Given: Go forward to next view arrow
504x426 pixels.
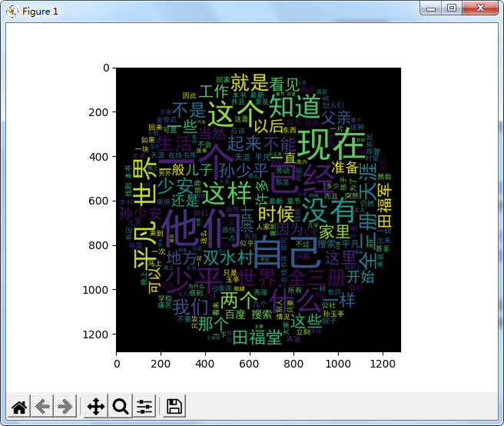Looking at the screenshot, I should pos(65,406).
